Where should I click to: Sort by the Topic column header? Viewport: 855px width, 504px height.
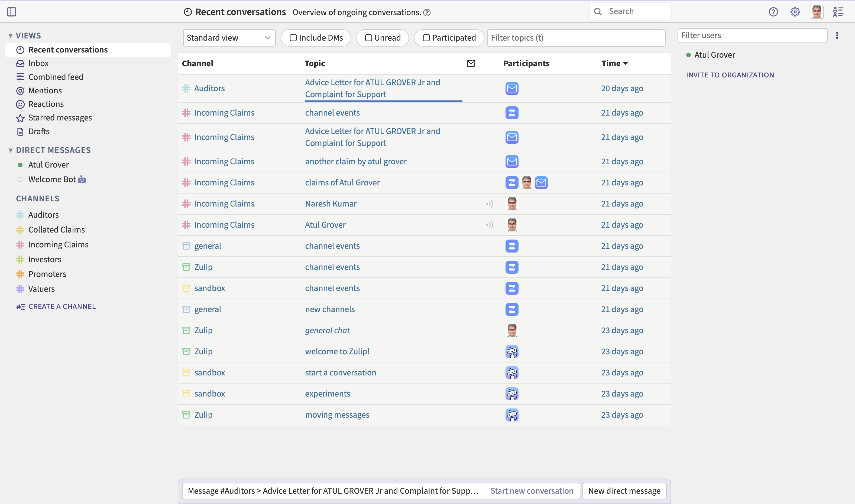click(x=315, y=64)
